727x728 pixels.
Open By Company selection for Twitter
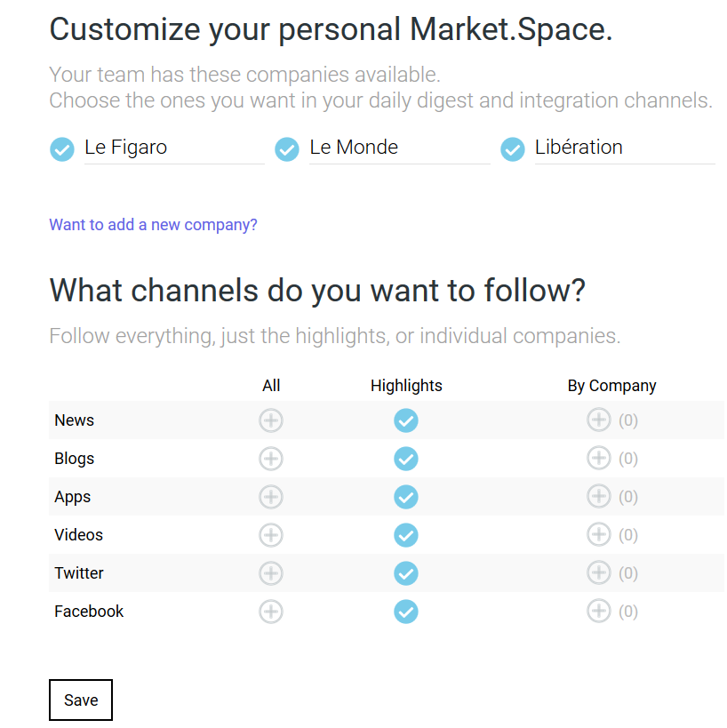click(x=599, y=573)
